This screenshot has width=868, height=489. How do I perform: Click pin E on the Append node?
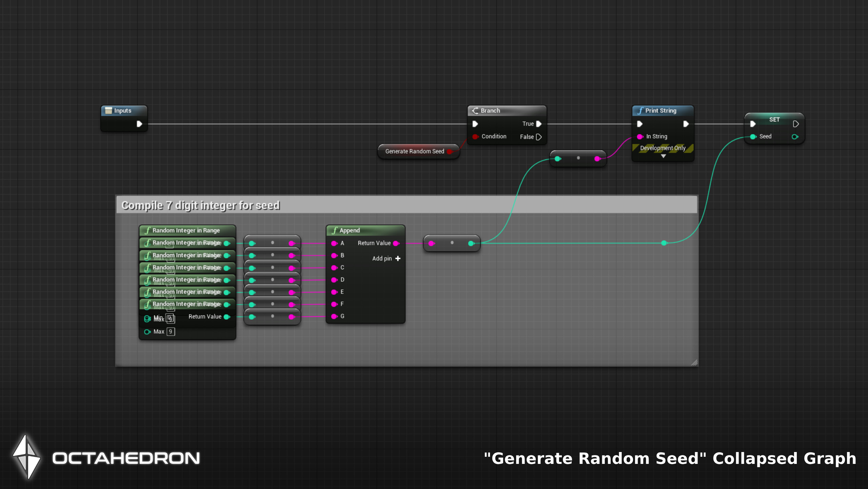pyautogui.click(x=334, y=292)
